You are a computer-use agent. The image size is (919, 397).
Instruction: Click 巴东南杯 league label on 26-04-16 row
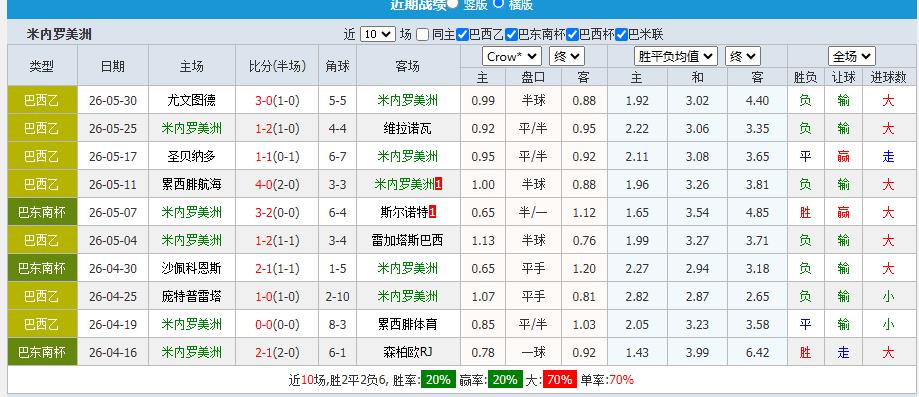[x=42, y=352]
